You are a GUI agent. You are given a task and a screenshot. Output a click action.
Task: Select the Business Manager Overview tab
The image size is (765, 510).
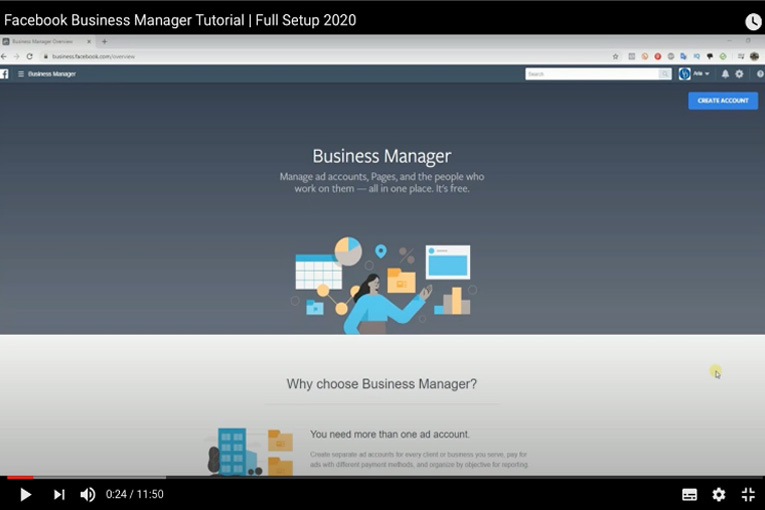point(46,41)
